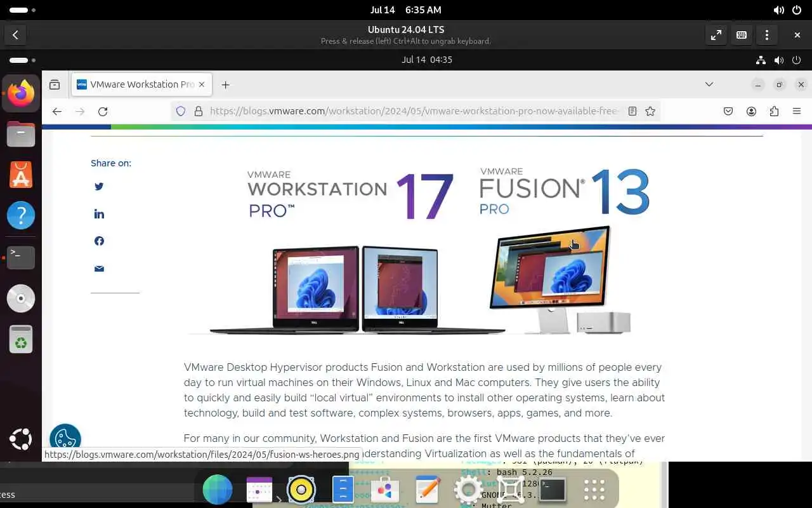Open Terminal from the Ubuntu guest left dock
This screenshot has height=508, width=812.
21,257
